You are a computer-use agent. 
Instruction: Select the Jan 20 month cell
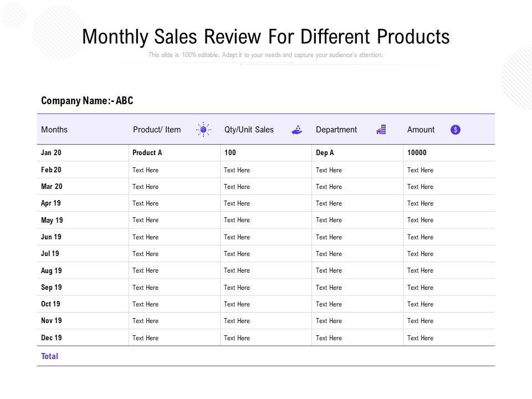pos(51,153)
